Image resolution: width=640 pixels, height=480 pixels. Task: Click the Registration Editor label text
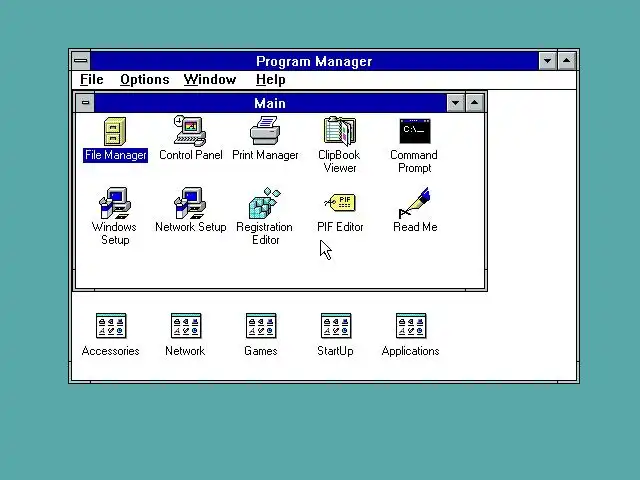click(x=265, y=233)
